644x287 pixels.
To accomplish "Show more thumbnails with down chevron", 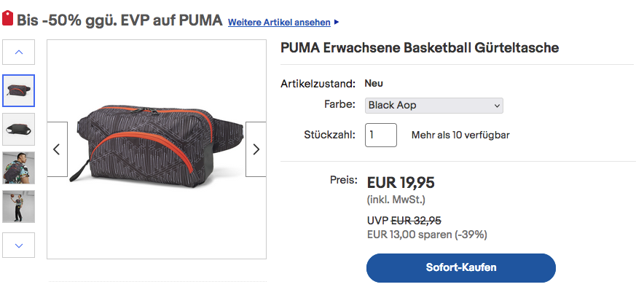I will point(18,245).
